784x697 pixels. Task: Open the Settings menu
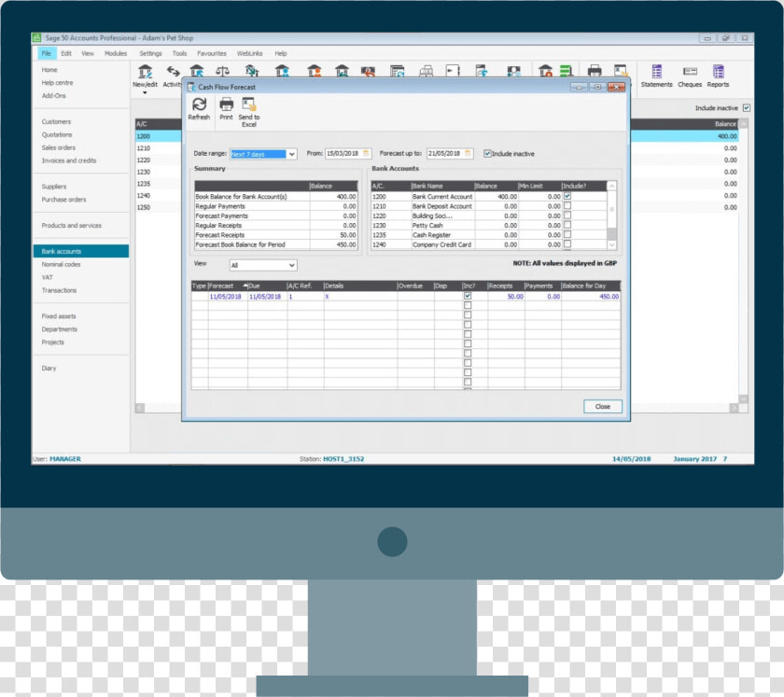tap(150, 53)
